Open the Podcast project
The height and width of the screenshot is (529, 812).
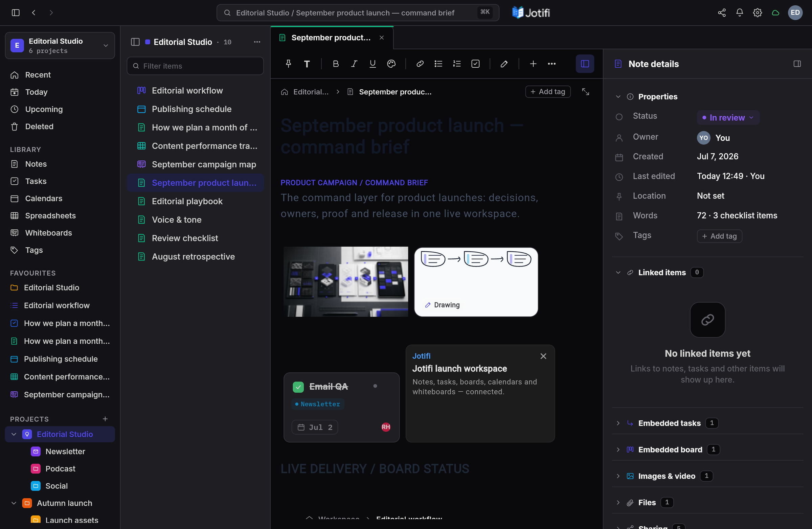pyautogui.click(x=60, y=469)
